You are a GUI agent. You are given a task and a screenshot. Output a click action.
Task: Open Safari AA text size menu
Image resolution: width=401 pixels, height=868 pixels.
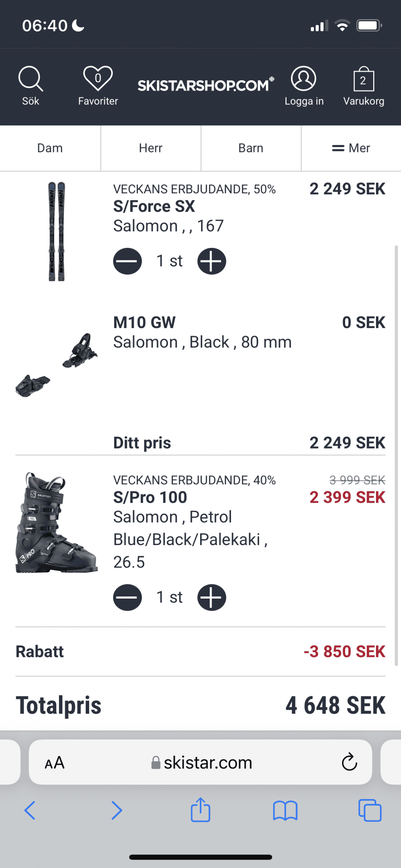55,763
